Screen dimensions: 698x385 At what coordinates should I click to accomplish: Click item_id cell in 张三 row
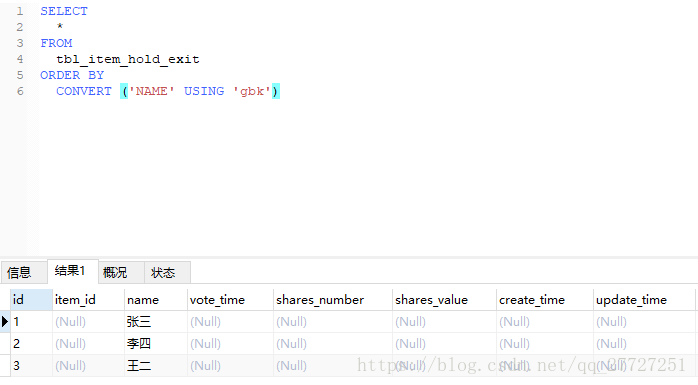click(89, 321)
